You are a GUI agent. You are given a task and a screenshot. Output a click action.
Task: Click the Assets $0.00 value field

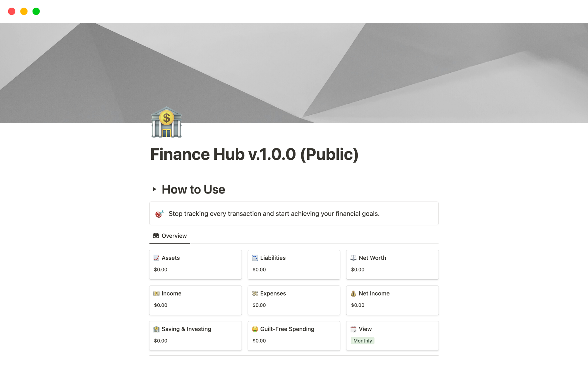tap(161, 269)
